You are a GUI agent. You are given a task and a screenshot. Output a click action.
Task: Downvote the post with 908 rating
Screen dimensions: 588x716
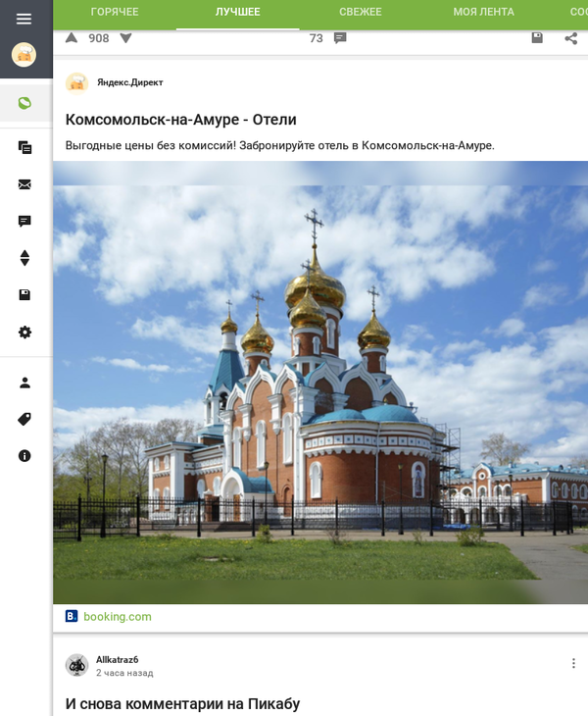125,38
